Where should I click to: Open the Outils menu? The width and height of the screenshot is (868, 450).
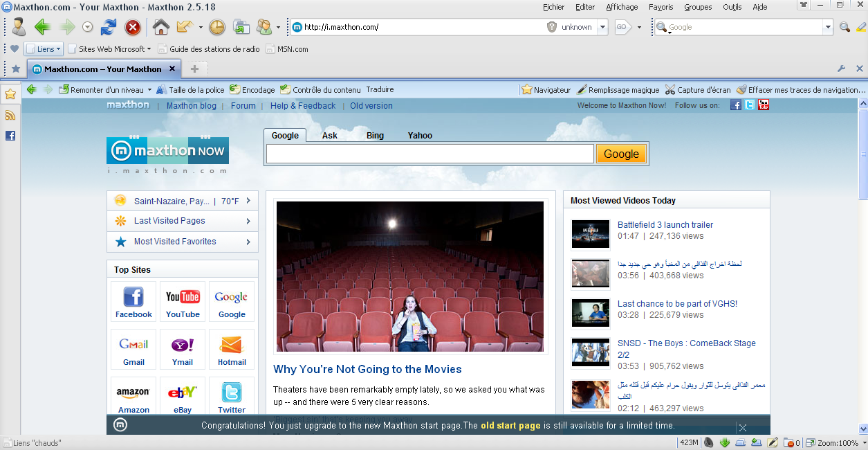pyautogui.click(x=732, y=7)
